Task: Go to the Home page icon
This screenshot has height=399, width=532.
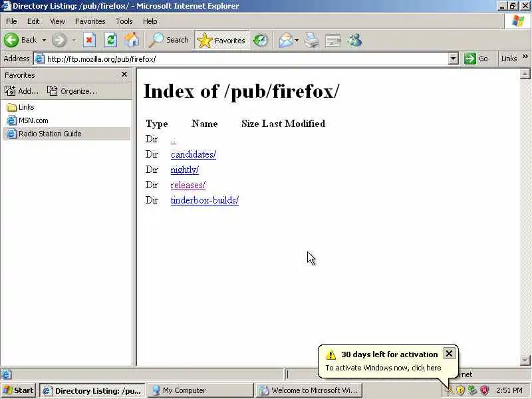Action: click(132, 40)
